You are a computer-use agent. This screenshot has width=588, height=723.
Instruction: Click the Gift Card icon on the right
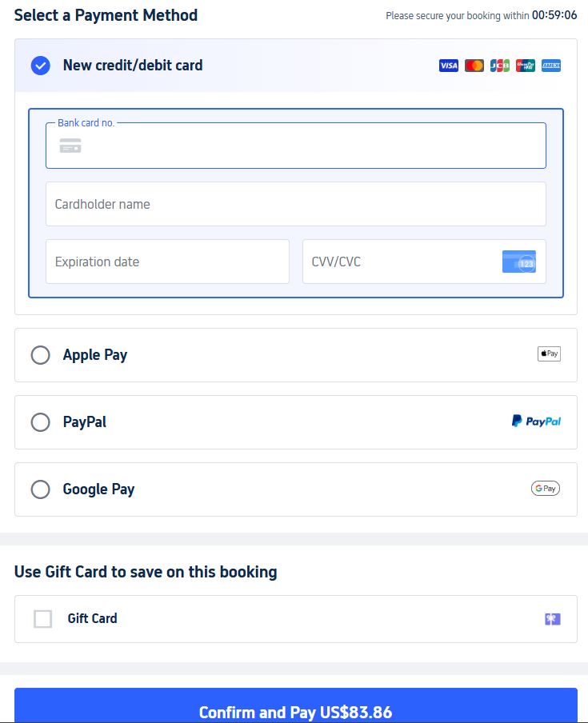552,619
